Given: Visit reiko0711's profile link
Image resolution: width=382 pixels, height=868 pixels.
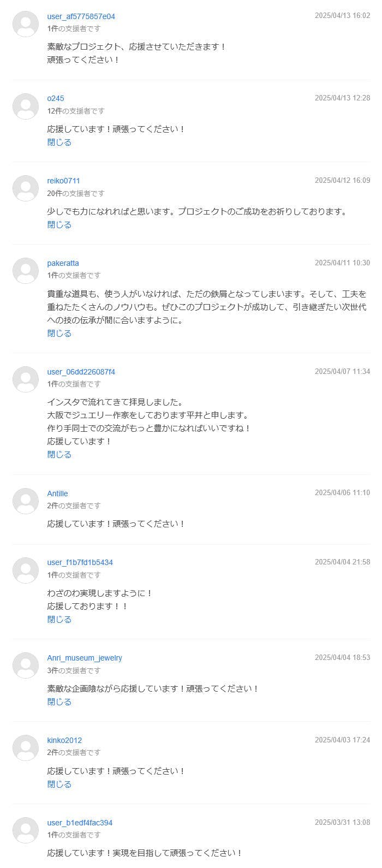Looking at the screenshot, I should pos(63,181).
